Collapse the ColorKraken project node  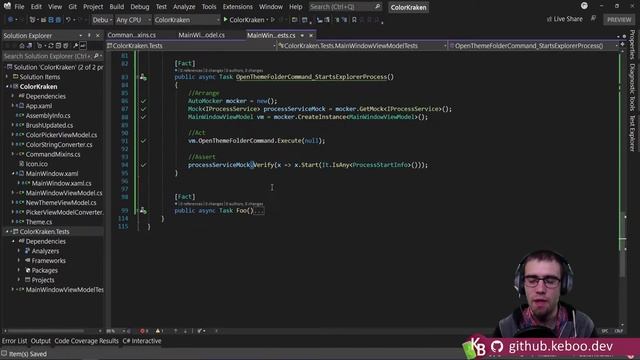click(7, 87)
